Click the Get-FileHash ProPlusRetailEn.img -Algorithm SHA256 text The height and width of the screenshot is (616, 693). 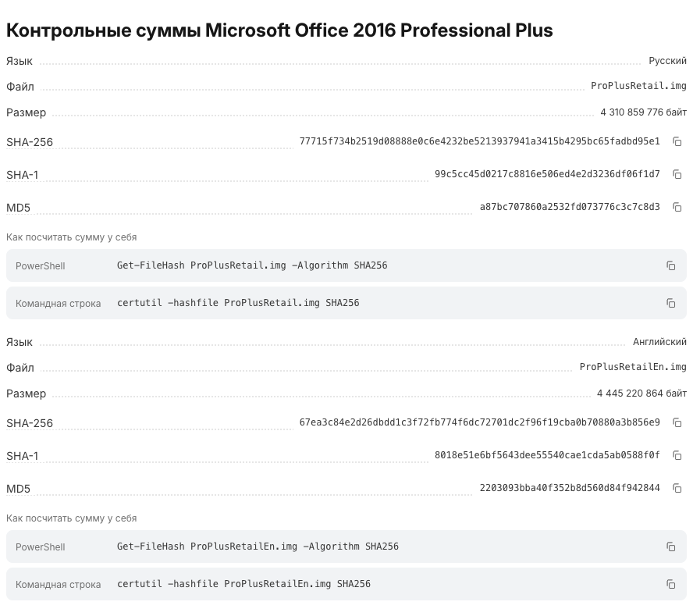tap(258, 547)
